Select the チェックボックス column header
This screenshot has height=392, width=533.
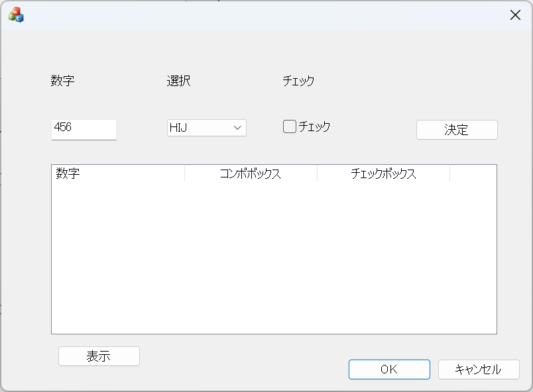tap(383, 174)
